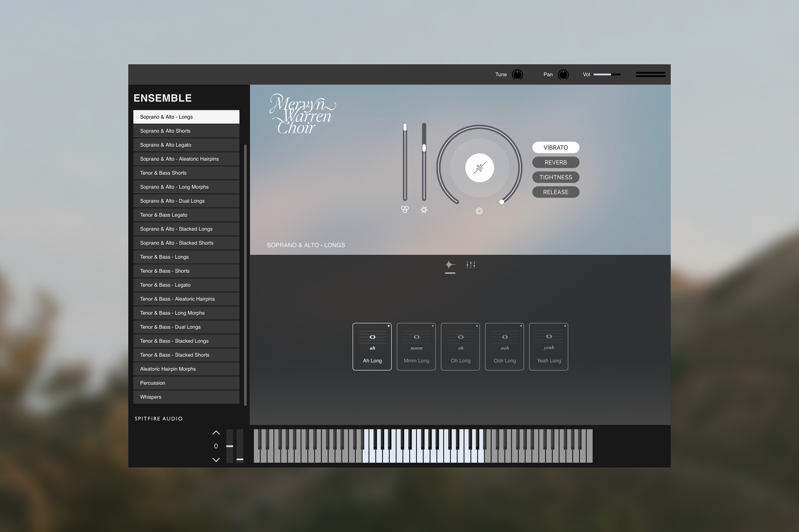Screen dimensions: 799x532
Task: Select the waveform techniques view icon
Action: (x=450, y=265)
